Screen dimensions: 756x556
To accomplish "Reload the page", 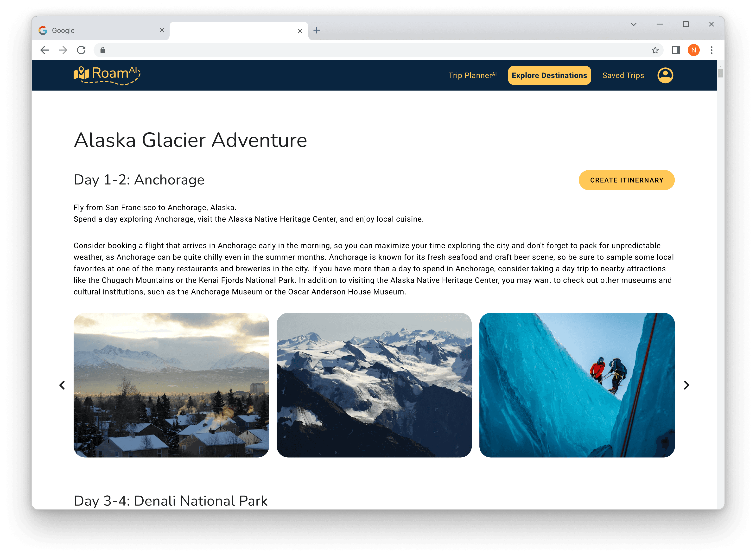I will 81,50.
